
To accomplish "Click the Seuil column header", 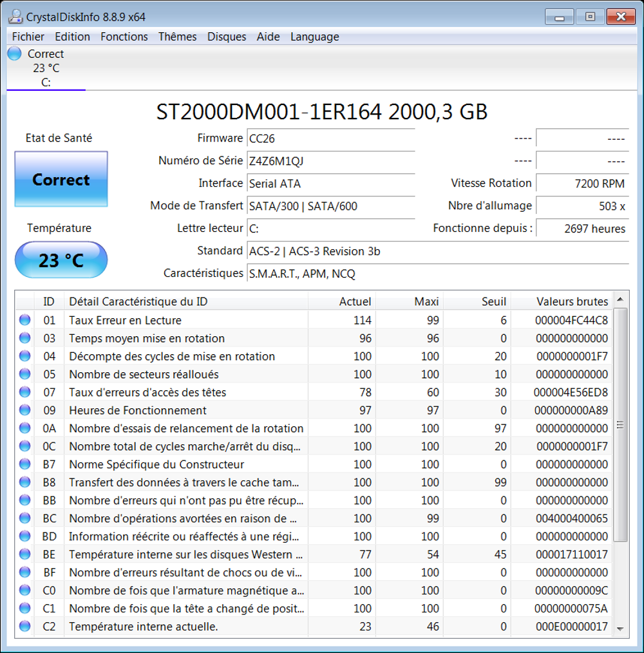I will tap(477, 301).
